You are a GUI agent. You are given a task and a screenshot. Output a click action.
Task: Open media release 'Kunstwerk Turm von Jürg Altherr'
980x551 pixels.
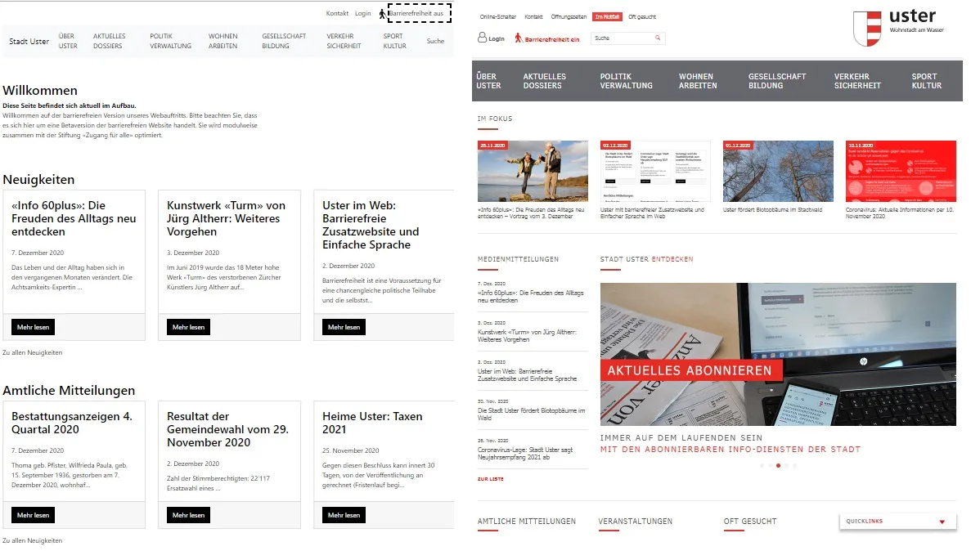tap(527, 336)
